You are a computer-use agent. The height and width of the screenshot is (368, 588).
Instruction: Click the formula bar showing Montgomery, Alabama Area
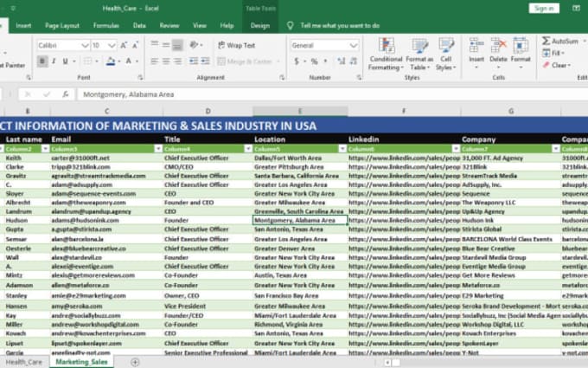(x=330, y=94)
